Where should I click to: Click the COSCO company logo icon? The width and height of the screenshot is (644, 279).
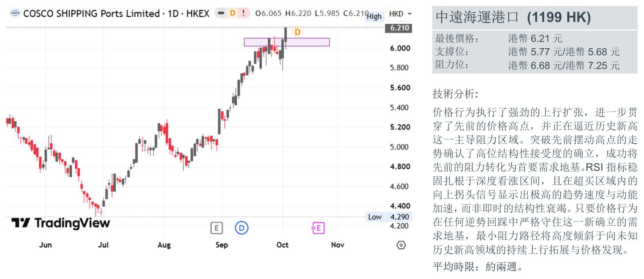point(15,13)
